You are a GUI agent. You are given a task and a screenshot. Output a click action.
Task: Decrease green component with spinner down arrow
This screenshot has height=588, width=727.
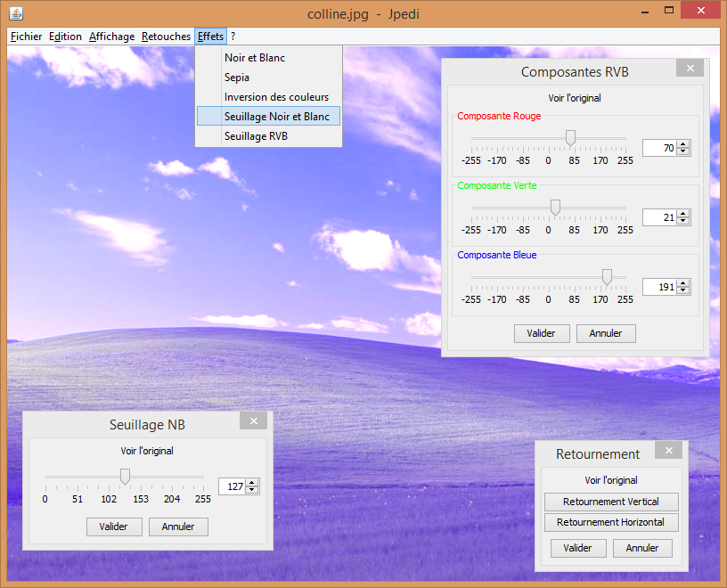[683, 221]
